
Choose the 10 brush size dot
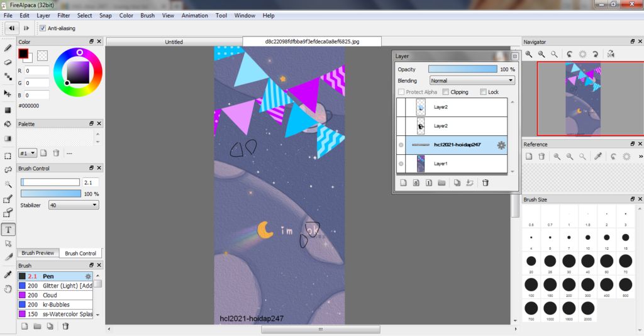point(588,237)
